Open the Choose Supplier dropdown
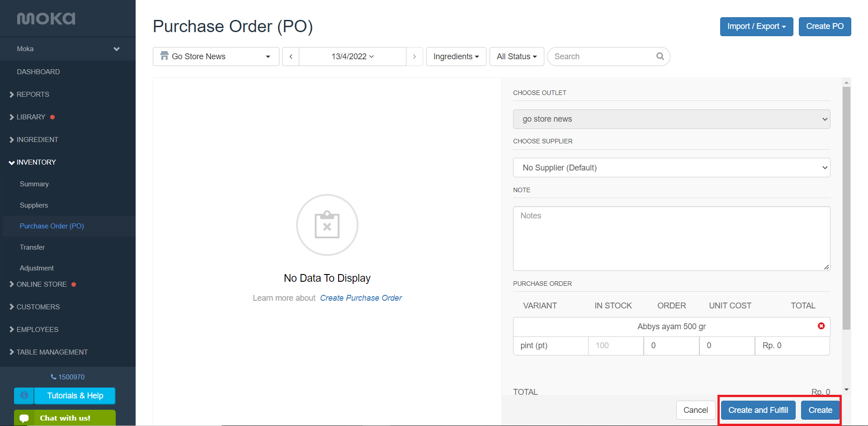Image resolution: width=868 pixels, height=426 pixels. click(x=671, y=167)
